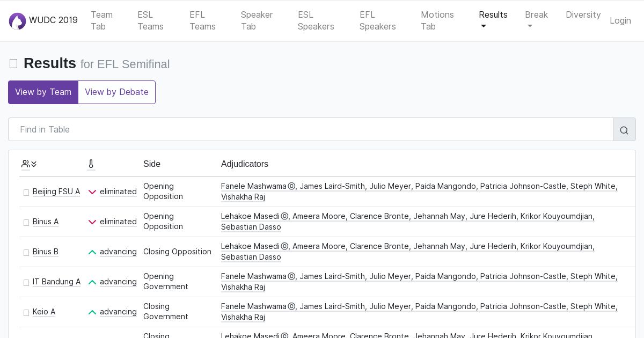Switch to View by Debate
644x338 pixels.
pos(116,92)
